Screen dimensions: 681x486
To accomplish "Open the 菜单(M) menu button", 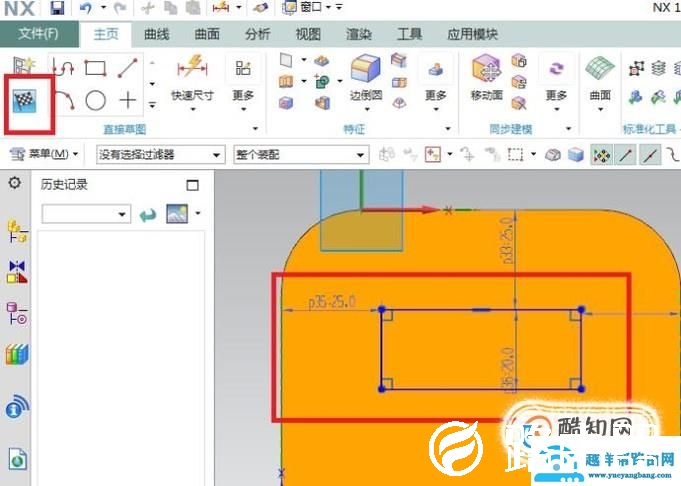I will coord(43,154).
